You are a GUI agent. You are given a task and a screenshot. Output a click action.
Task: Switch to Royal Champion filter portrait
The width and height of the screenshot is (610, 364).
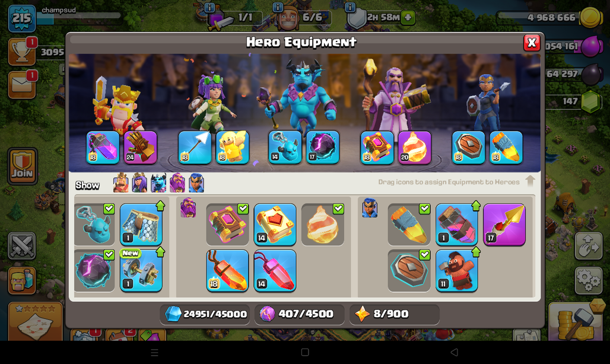[x=196, y=183]
